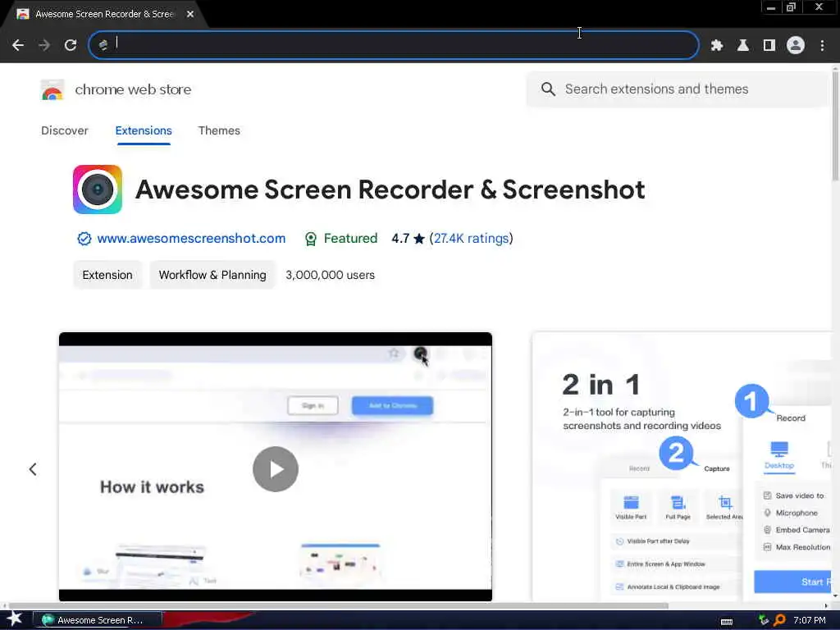The image size is (840, 630).
Task: Click the site info icon in address bar
Action: click(103, 45)
